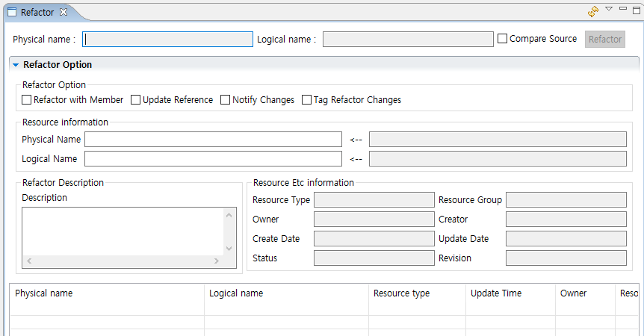Image resolution: width=644 pixels, height=336 pixels.
Task: Enable Notify Changes checkbox
Action: (226, 100)
